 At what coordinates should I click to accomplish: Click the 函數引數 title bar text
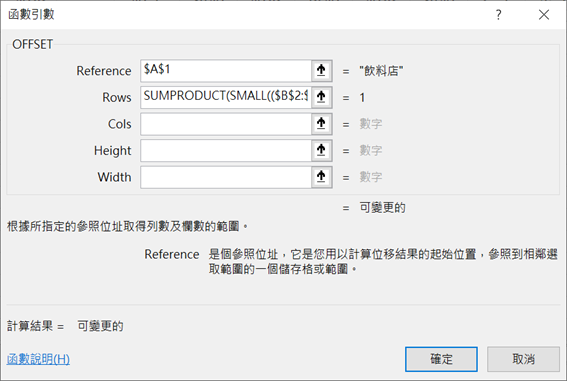pos(31,14)
